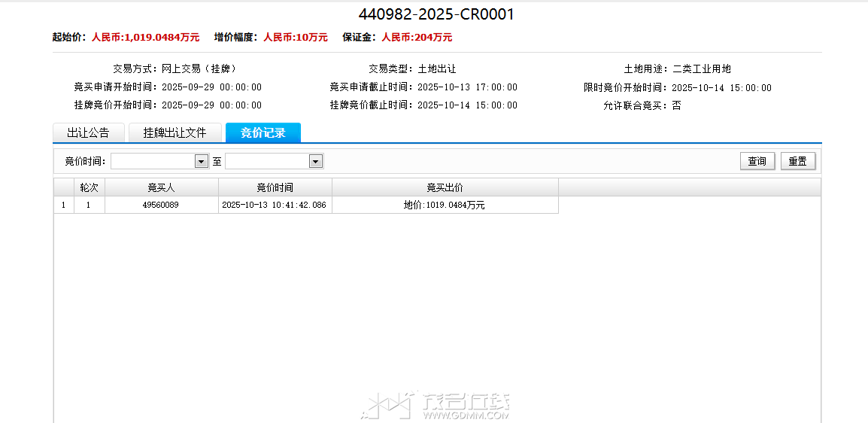Image resolution: width=868 pixels, height=423 pixels.
Task: Switch to the 挂牌出让文件 tab
Action: click(x=175, y=133)
